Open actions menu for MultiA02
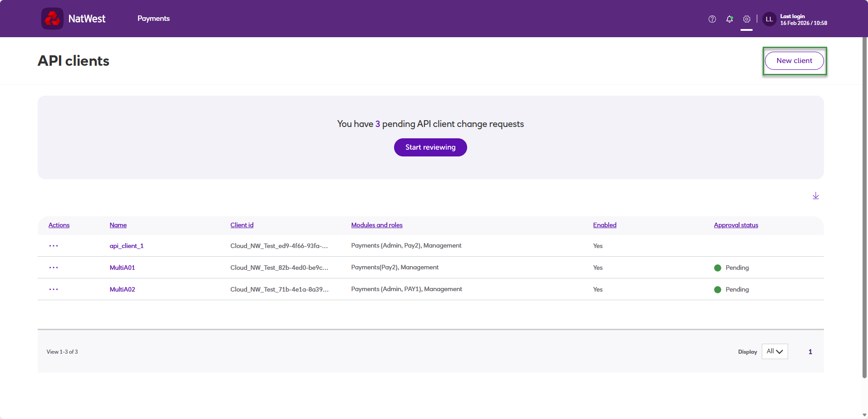The image size is (868, 419). 54,289
